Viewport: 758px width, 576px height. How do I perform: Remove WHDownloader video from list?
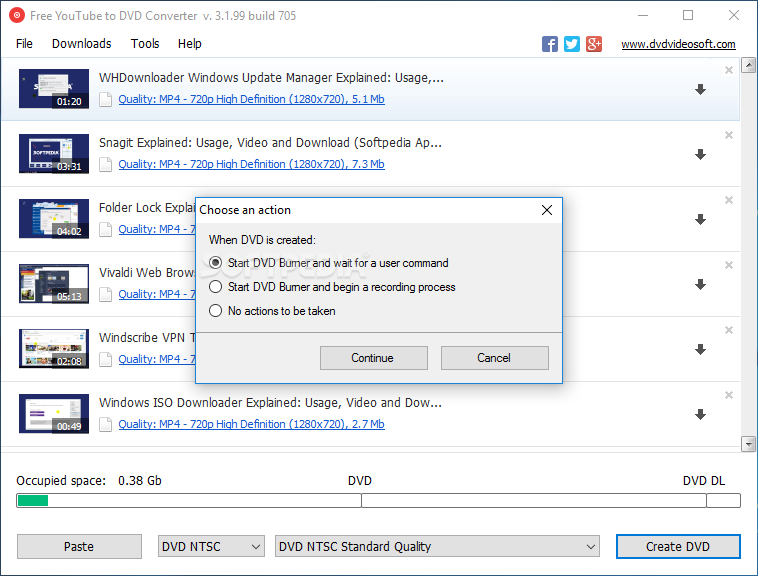click(729, 70)
